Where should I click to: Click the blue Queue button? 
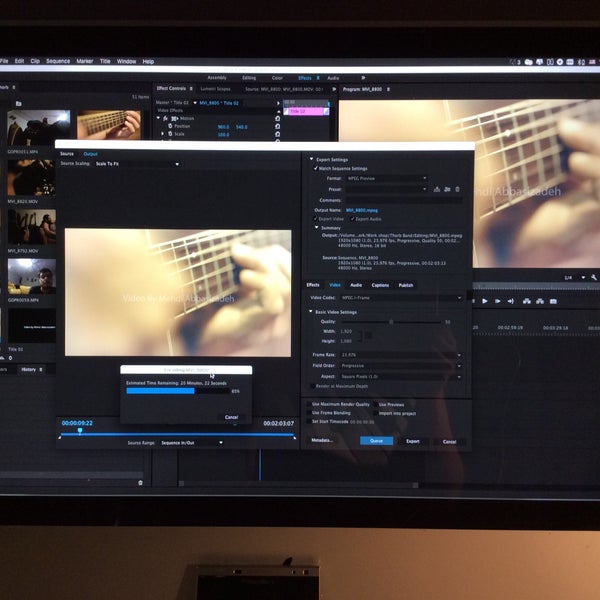[x=376, y=441]
